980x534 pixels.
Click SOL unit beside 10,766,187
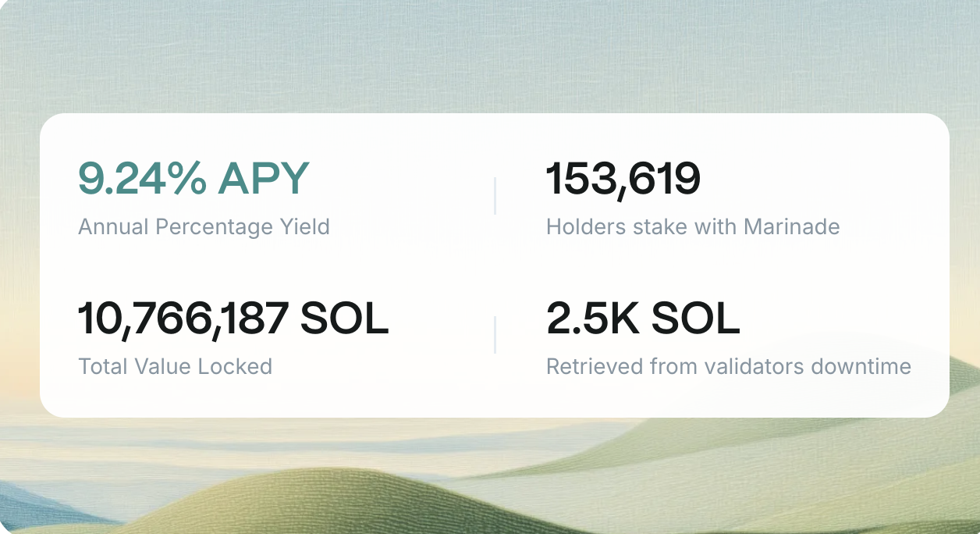pos(344,319)
